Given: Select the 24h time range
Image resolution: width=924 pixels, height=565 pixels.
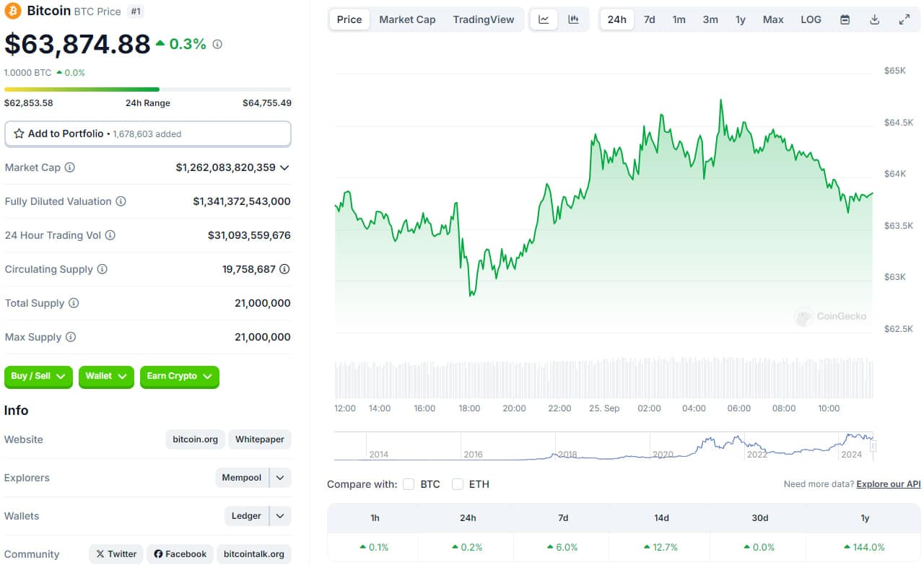Looking at the screenshot, I should (617, 19).
